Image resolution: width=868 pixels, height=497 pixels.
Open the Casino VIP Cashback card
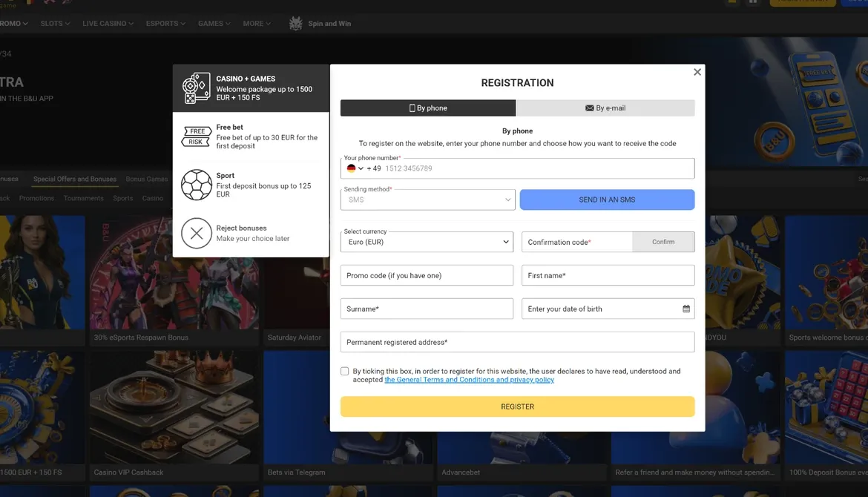pos(174,415)
